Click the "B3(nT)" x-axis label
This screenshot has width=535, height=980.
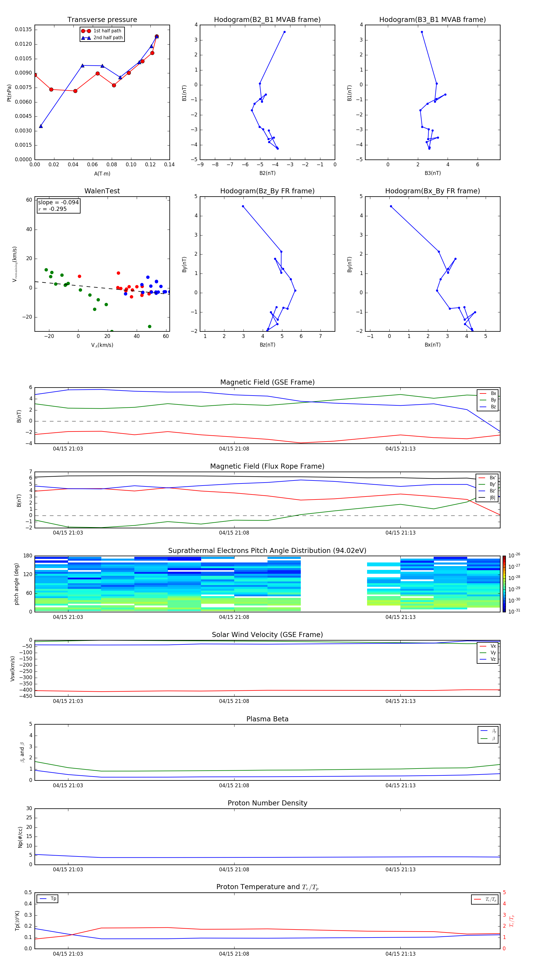[x=432, y=173]
